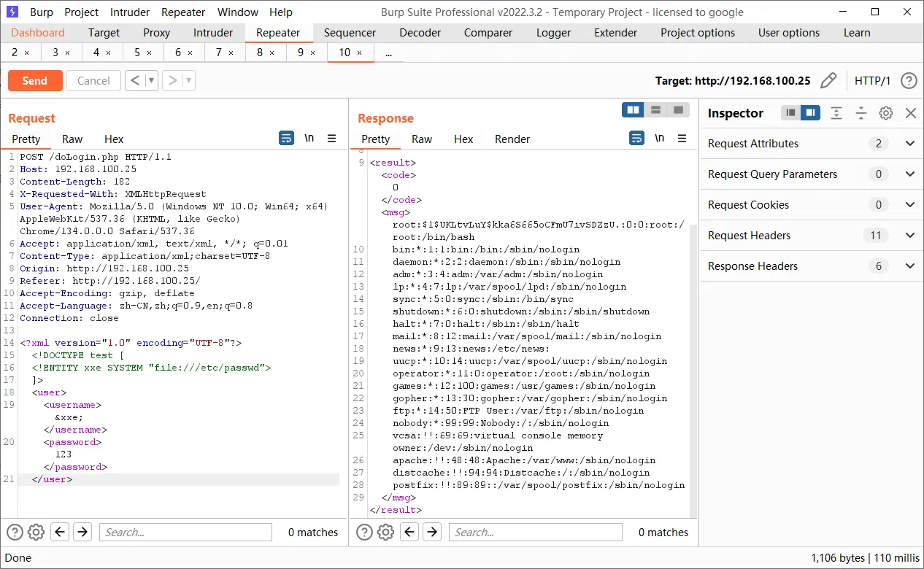Open Inspector settings gear
Viewport: 924px width, 569px height.
coord(886,113)
